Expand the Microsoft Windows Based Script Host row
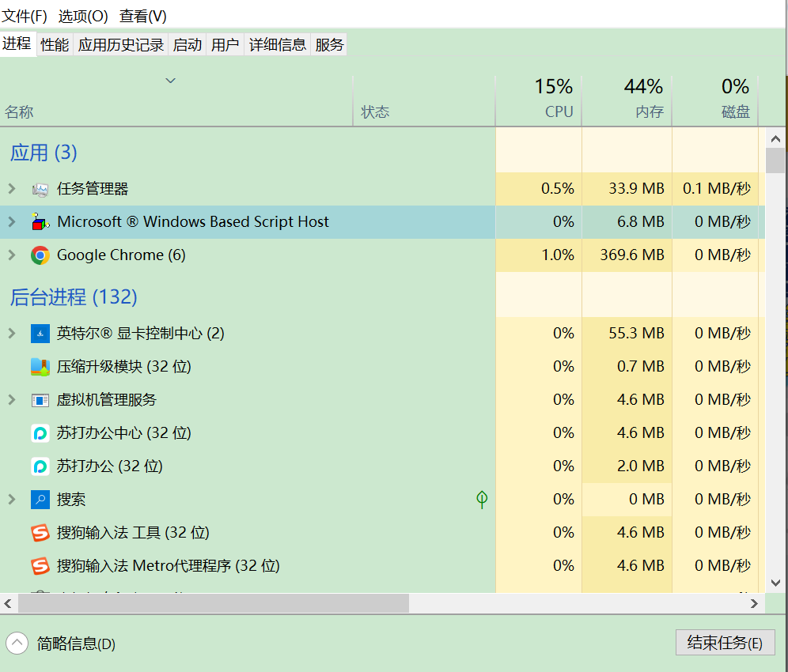 (12, 221)
